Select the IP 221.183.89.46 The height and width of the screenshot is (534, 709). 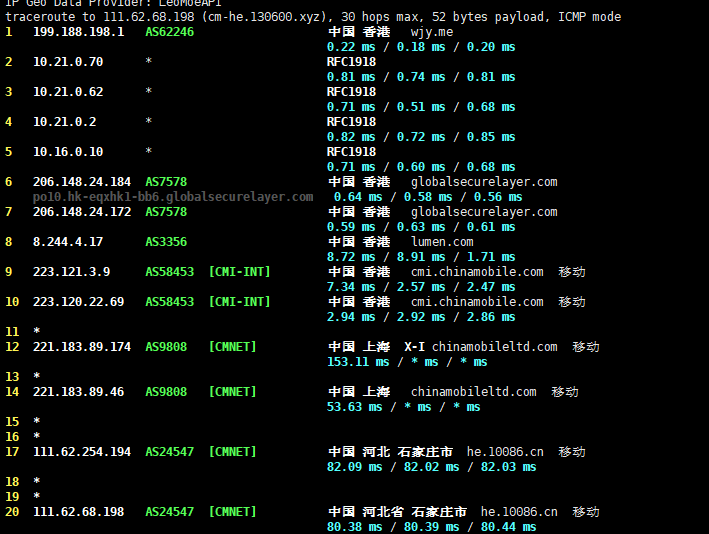(x=79, y=392)
